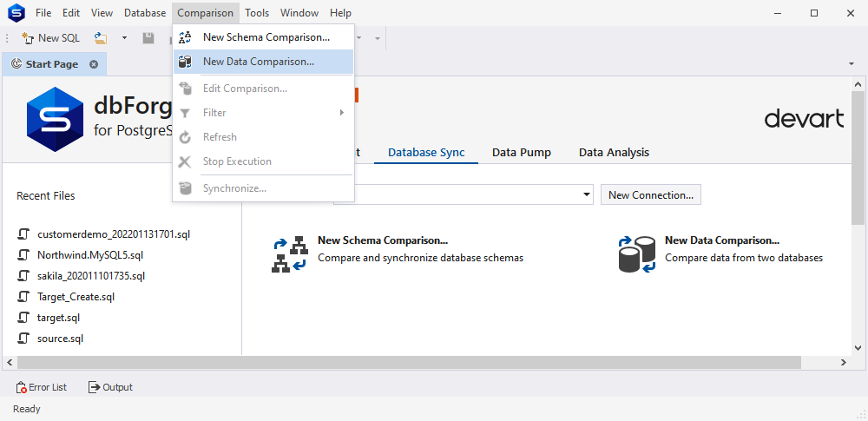The image size is (868, 421).
Task: Open the File menu
Action: [43, 13]
